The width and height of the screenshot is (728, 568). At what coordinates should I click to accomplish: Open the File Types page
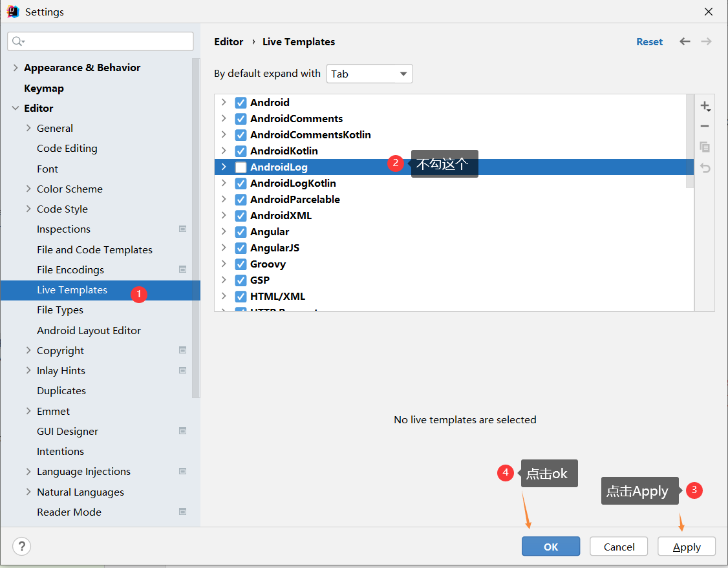[60, 310]
